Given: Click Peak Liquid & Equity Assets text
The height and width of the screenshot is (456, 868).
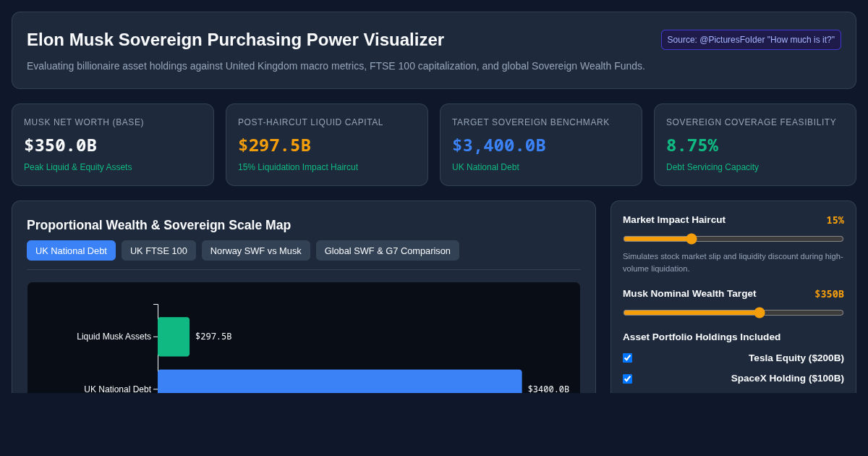Looking at the screenshot, I should (78, 167).
